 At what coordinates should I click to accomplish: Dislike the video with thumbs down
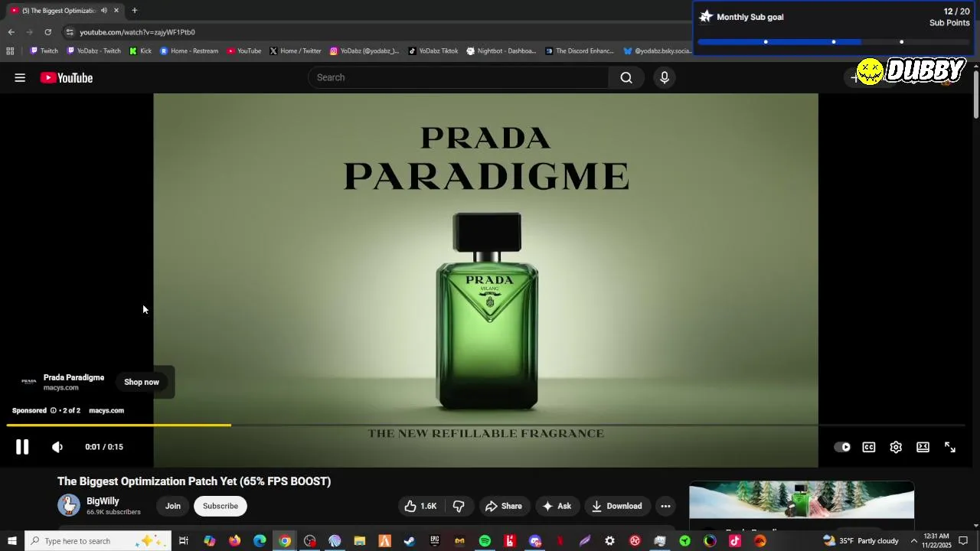click(x=459, y=506)
